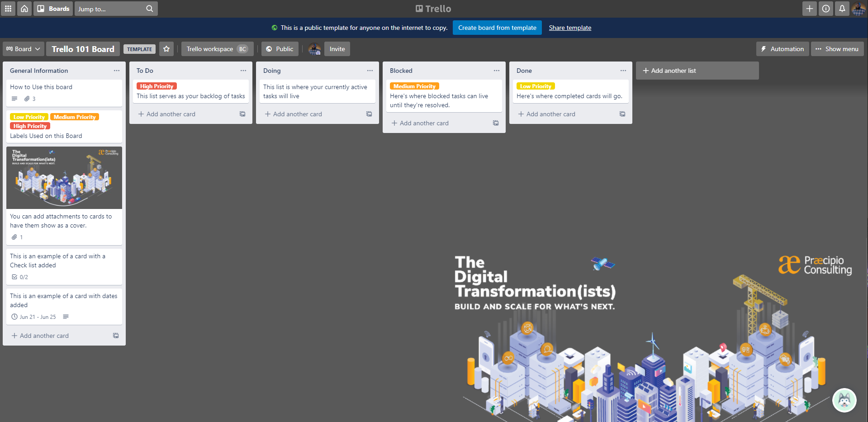The height and width of the screenshot is (422, 868).
Task: Open card with dates added
Action: (64, 307)
